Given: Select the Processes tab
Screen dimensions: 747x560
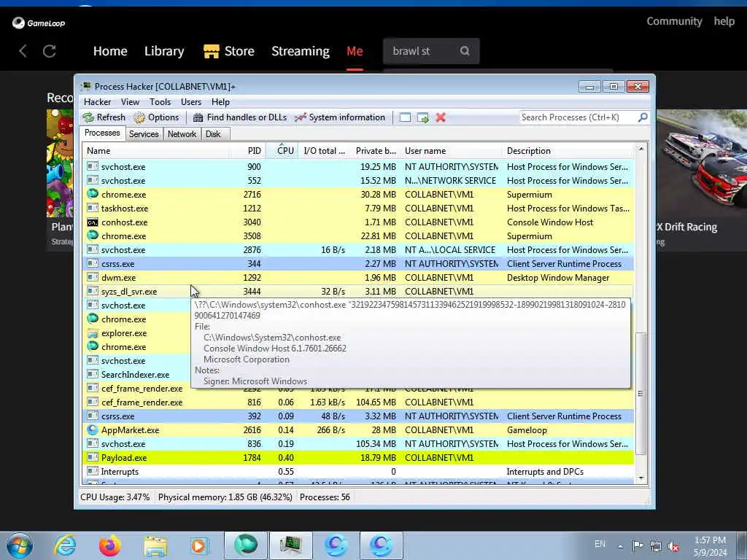Looking at the screenshot, I should point(102,133).
